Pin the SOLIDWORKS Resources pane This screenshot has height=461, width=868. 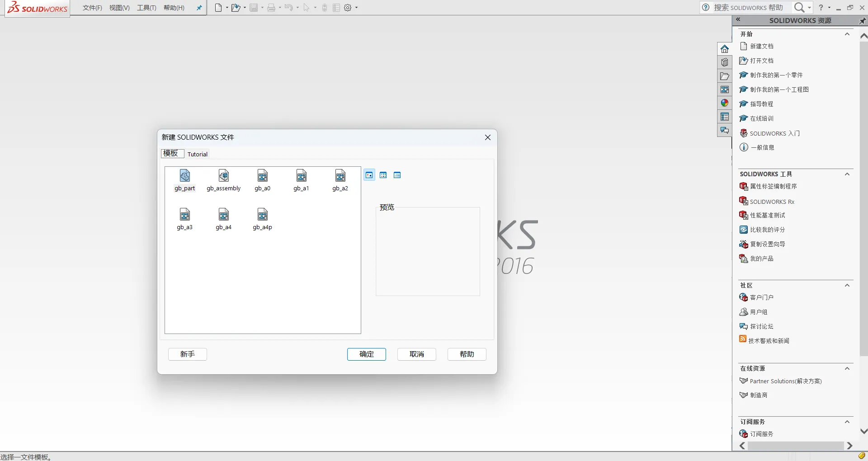(x=863, y=20)
